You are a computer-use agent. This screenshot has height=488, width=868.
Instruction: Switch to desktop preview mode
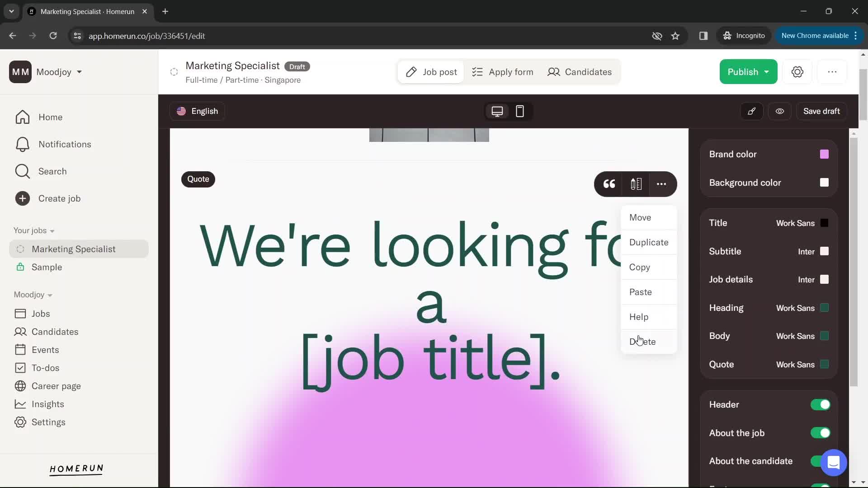(x=496, y=111)
